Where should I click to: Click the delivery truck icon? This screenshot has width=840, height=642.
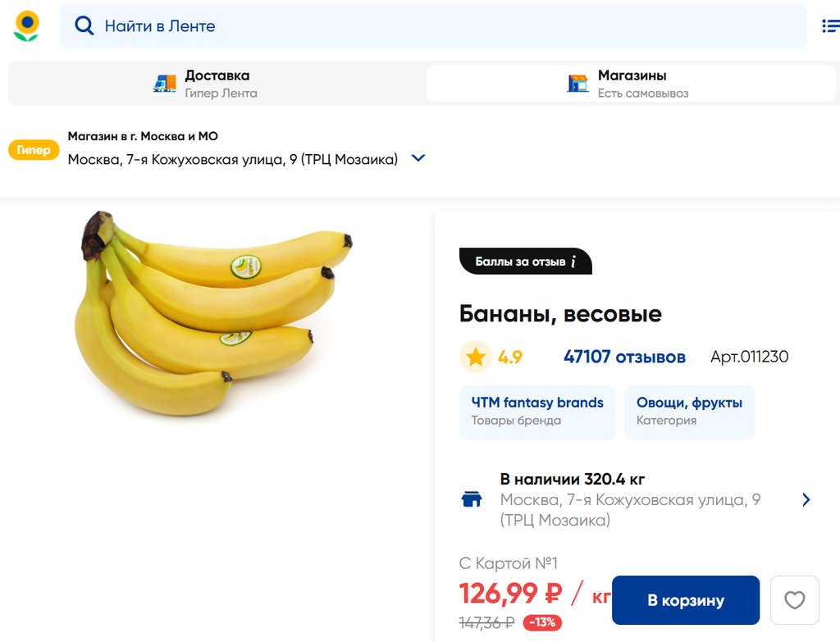pyautogui.click(x=165, y=84)
